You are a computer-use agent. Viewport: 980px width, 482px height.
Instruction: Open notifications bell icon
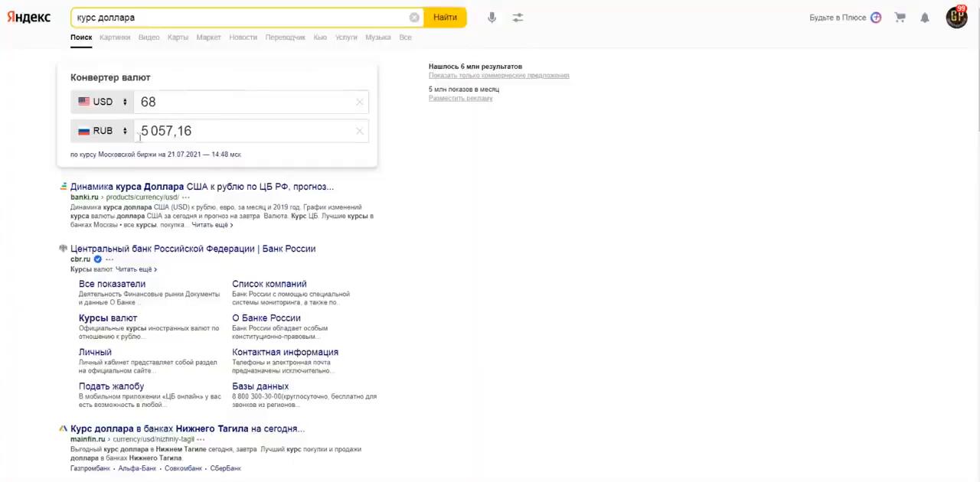click(925, 18)
